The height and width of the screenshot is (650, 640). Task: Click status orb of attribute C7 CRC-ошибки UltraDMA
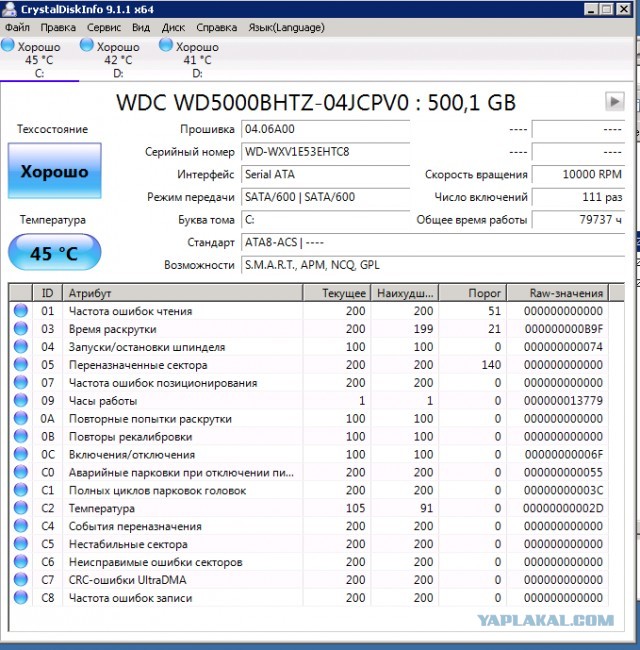coord(21,580)
